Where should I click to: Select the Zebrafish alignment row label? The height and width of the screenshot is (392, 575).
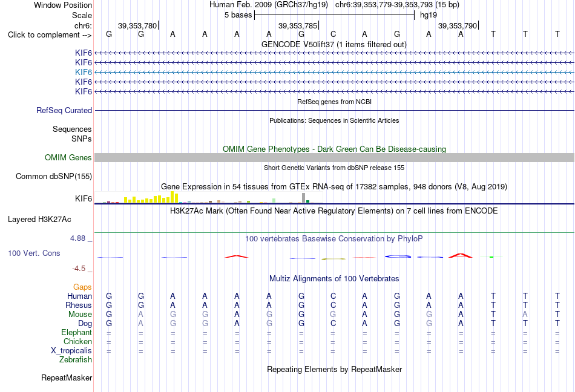coord(76,360)
